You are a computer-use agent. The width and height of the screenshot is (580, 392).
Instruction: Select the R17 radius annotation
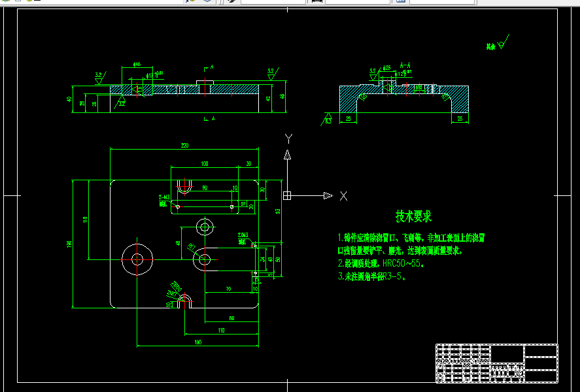coord(191,246)
